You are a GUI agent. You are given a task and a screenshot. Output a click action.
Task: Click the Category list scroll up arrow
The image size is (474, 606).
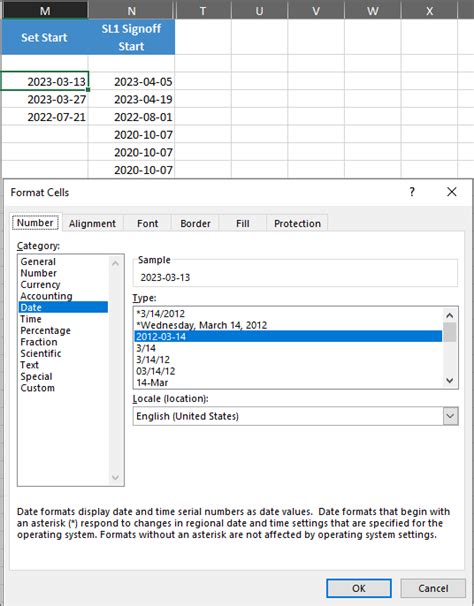(x=115, y=264)
